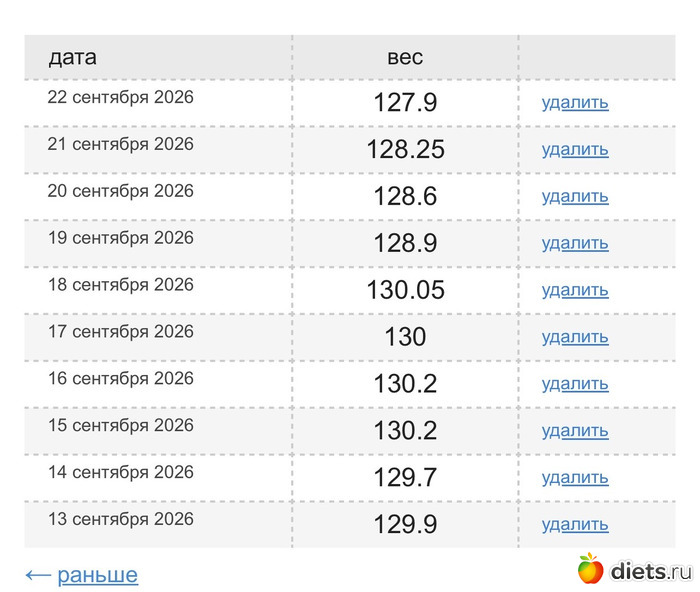Click the weight value 130
Viewport: 700px width, 592px height.
pyautogui.click(x=405, y=337)
